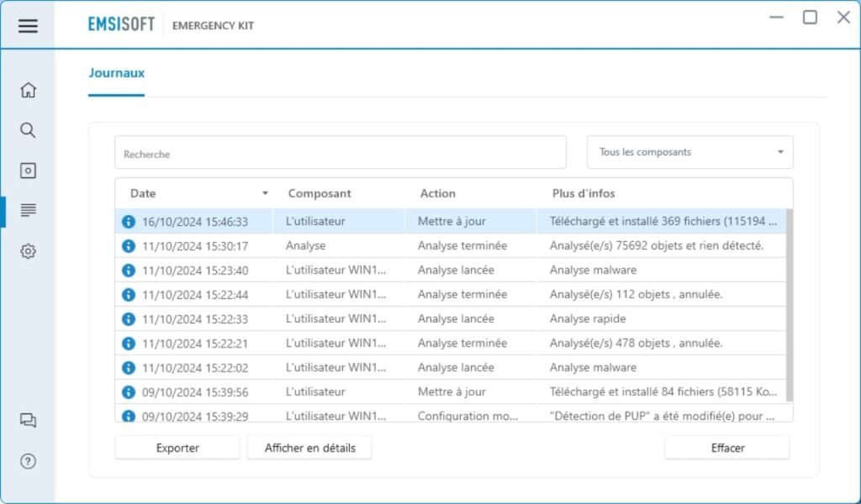Screen dimensions: 861x504
Task: Switch to the Journaux tab
Action: 117,73
